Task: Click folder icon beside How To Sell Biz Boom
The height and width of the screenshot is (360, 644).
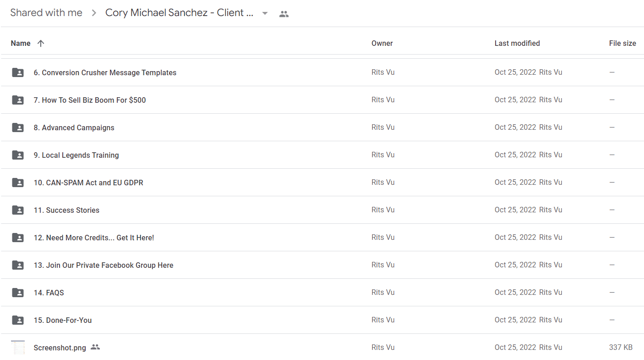Action: (x=18, y=100)
